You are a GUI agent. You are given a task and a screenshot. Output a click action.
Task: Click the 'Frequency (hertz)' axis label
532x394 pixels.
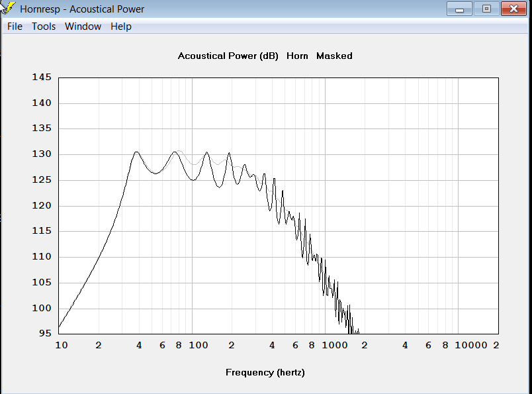coord(265,372)
